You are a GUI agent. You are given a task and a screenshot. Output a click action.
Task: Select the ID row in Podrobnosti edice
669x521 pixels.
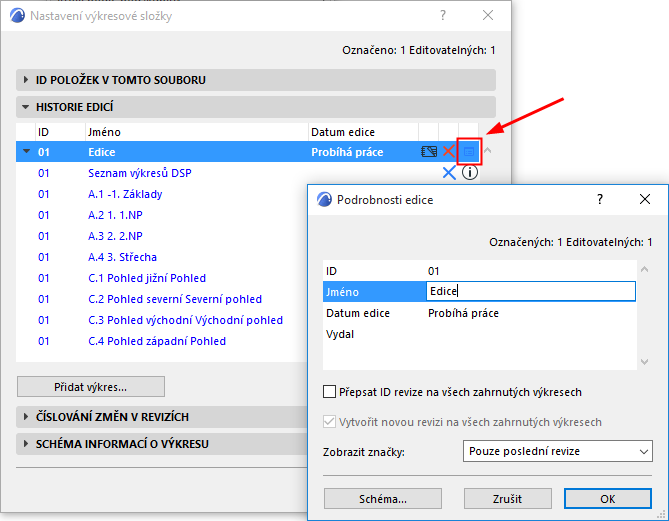click(480, 271)
